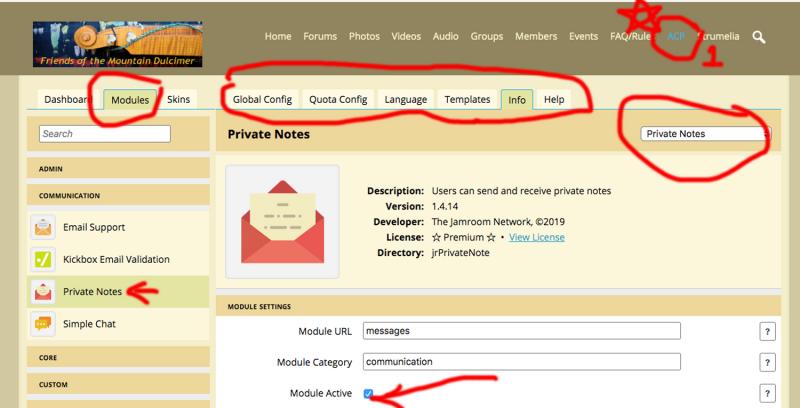The width and height of the screenshot is (800, 408).
Task: Open the Global Config tab
Action: pyautogui.click(x=262, y=99)
